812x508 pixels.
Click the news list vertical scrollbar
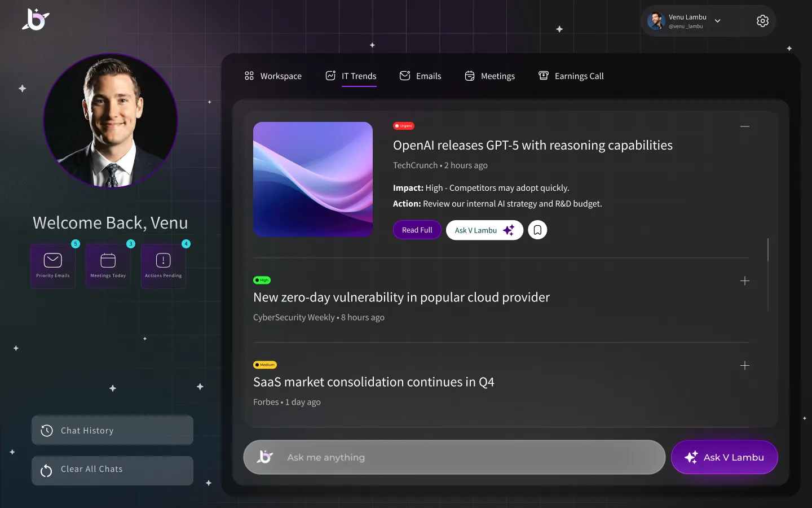click(x=768, y=274)
